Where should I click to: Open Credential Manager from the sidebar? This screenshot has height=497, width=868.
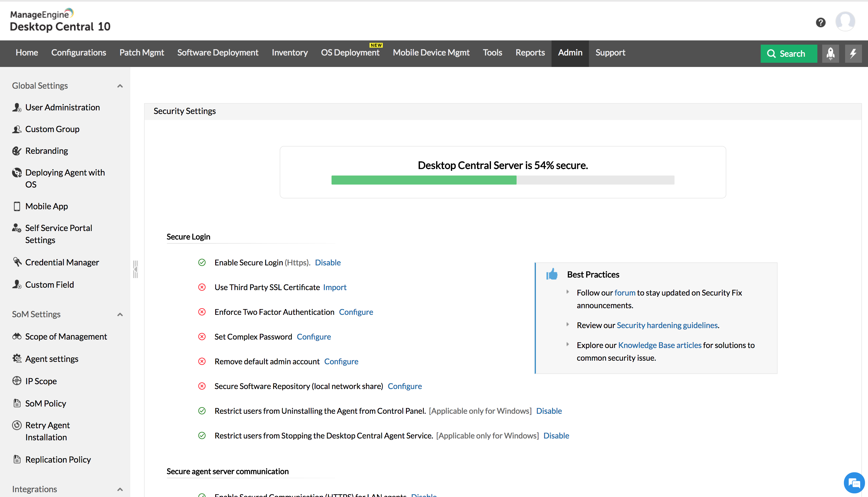click(x=62, y=262)
